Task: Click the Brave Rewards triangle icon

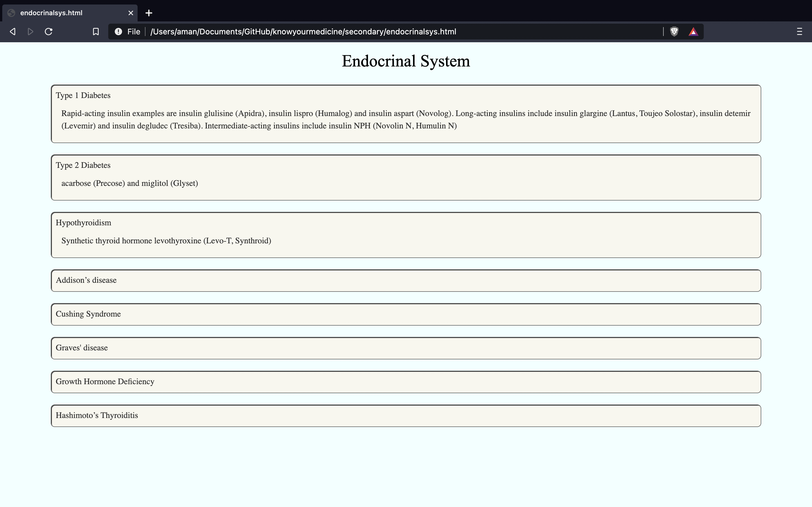Action: [x=693, y=32]
